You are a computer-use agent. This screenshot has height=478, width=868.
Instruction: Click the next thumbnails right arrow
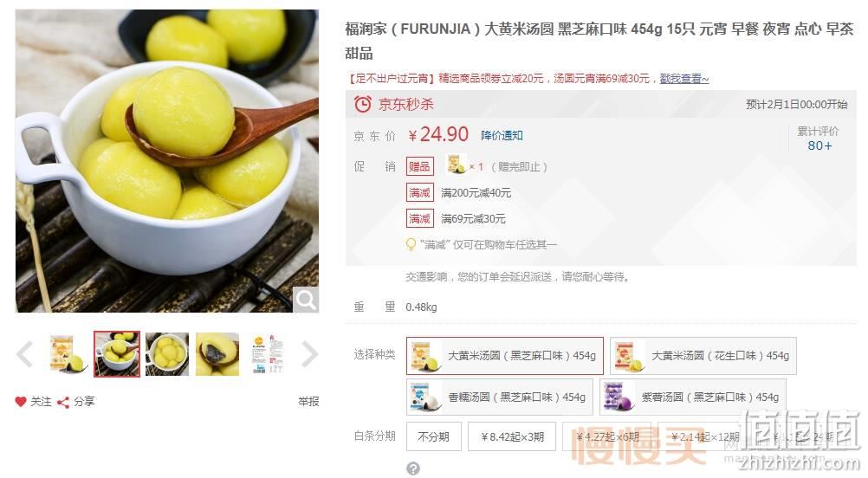(309, 354)
